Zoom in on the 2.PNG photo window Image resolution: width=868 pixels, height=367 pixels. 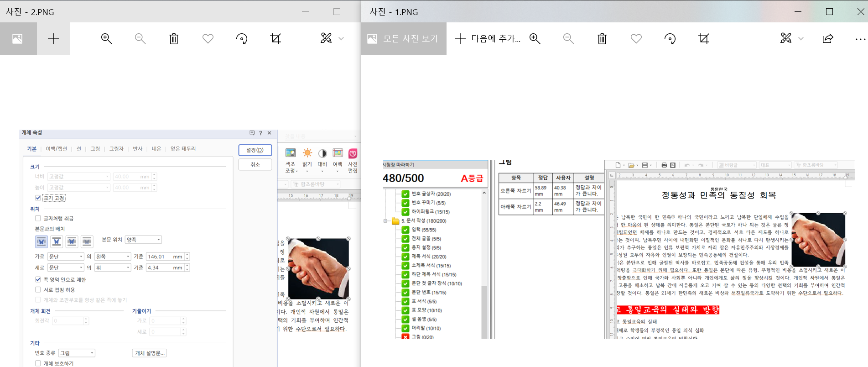click(x=106, y=39)
